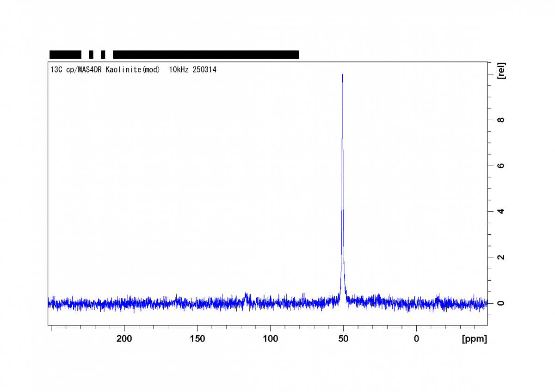This screenshot has height=392, width=555.
Task: Click the '6' label on the rel axis
Action: pyautogui.click(x=501, y=165)
